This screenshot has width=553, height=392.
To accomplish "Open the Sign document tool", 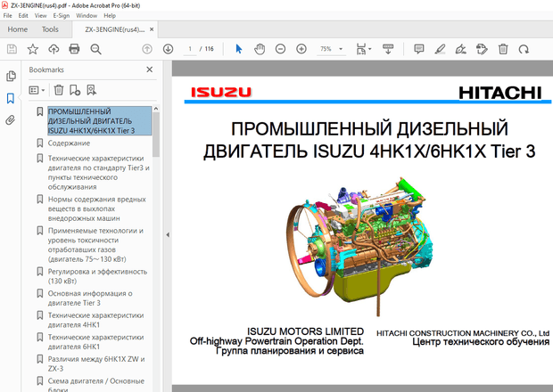I will coord(460,49).
